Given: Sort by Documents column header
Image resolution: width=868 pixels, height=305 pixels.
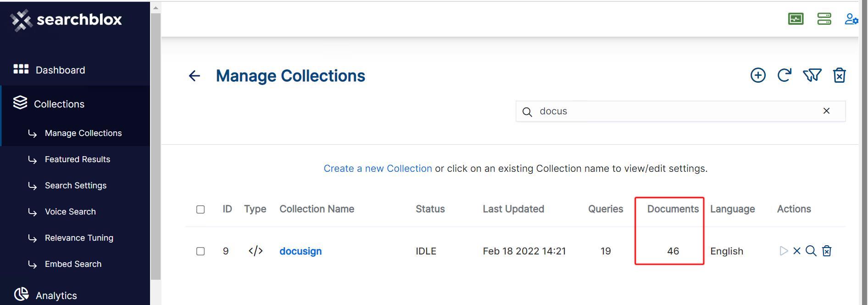Looking at the screenshot, I should [673, 209].
